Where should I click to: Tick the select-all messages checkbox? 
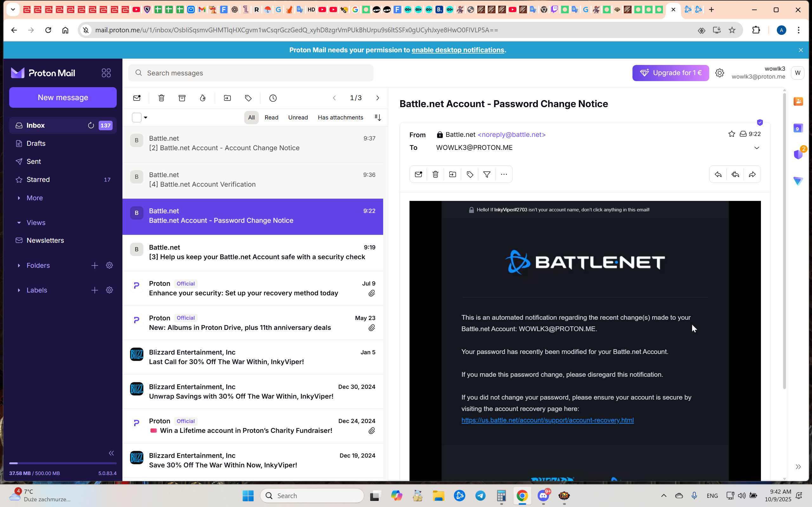click(x=137, y=117)
